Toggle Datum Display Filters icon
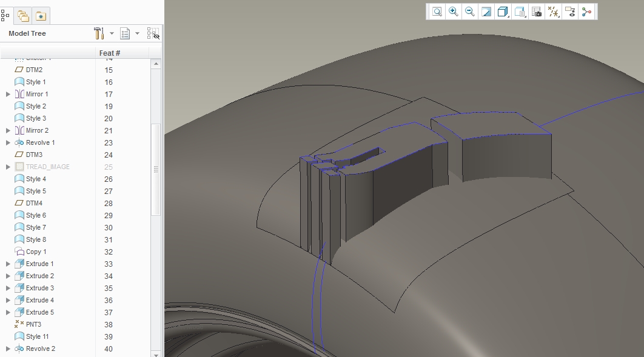Image resolution: width=644 pixels, height=357 pixels. click(x=553, y=12)
